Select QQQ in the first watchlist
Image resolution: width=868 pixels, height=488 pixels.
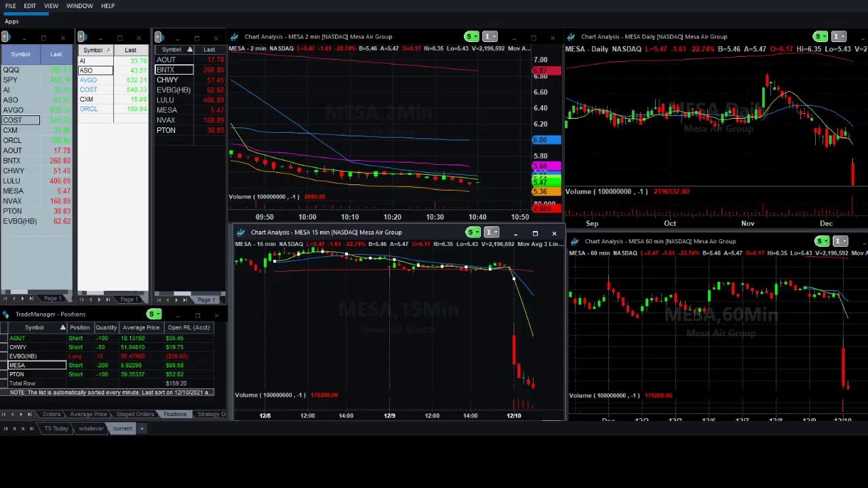[11, 70]
